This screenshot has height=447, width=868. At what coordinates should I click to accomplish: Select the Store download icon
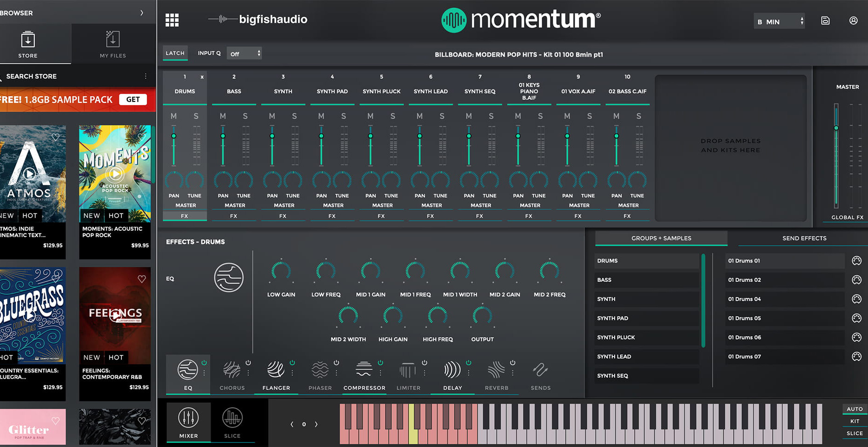coord(28,40)
